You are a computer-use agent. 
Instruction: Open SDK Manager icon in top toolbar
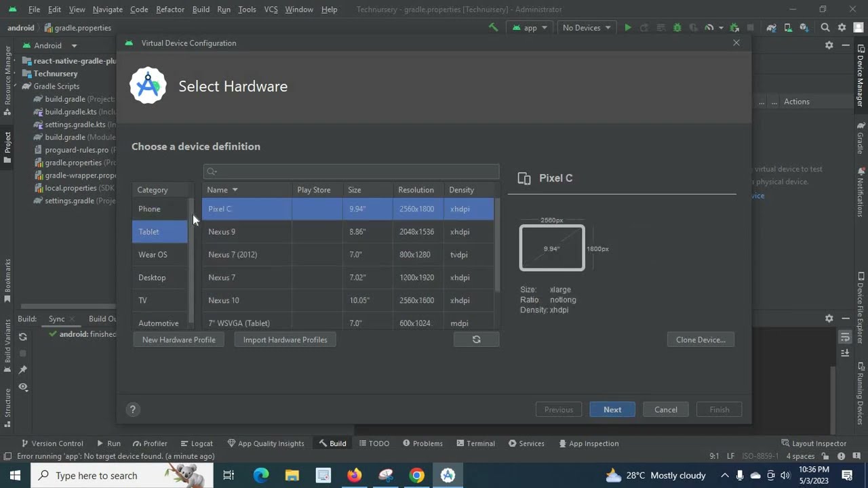[804, 28]
